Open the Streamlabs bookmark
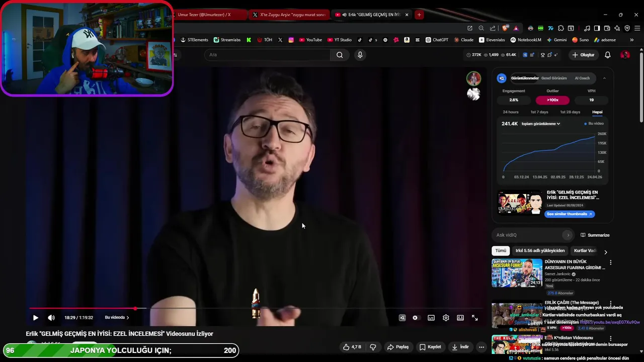The image size is (644, 362). point(227,40)
